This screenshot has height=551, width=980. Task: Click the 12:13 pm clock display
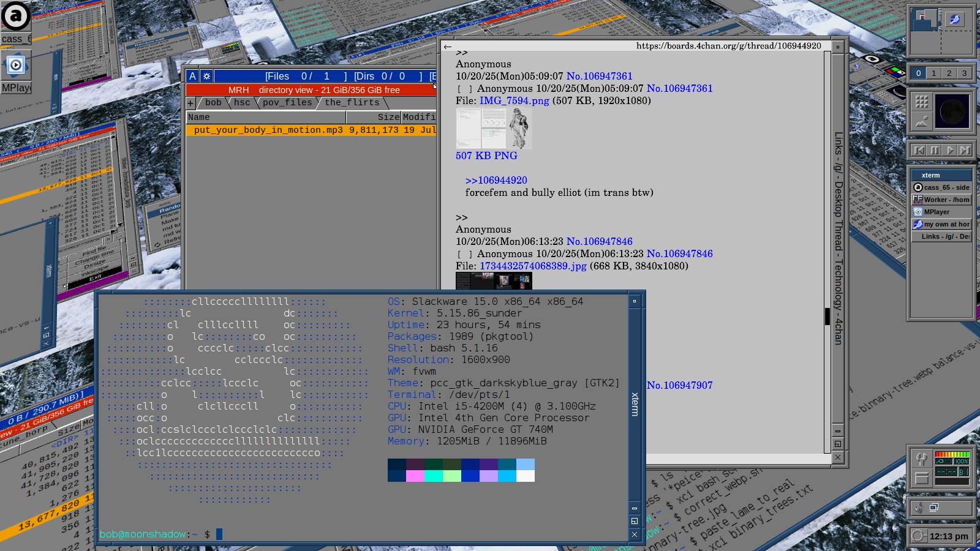coord(949,536)
